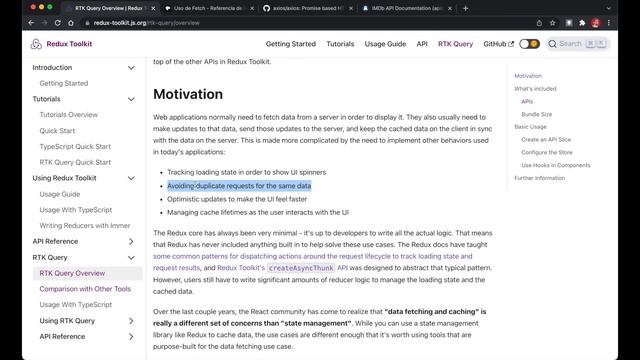
Task: Click the Search input field
Action: tap(578, 44)
